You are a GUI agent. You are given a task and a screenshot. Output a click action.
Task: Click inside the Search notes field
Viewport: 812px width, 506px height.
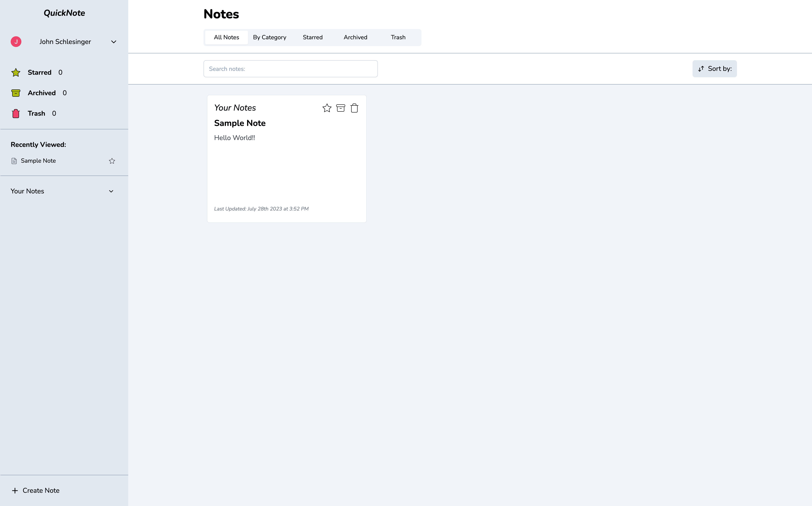[x=290, y=69]
